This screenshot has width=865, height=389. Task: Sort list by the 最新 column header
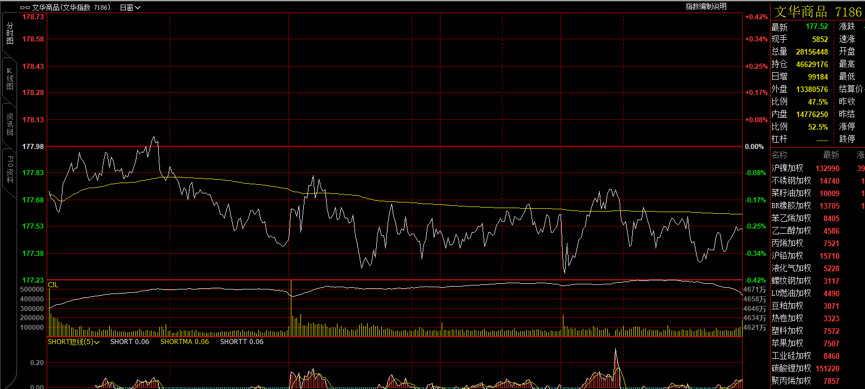pyautogui.click(x=831, y=154)
